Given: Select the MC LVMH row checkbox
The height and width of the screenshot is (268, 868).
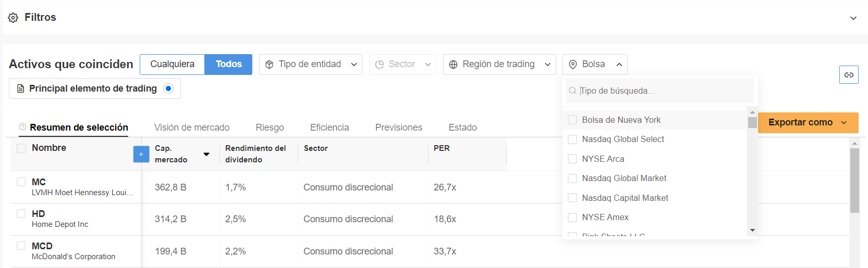Looking at the screenshot, I should pyautogui.click(x=21, y=182).
